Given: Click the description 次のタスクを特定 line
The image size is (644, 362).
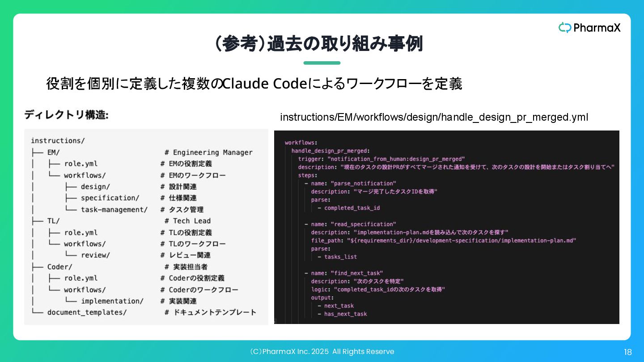Looking at the screenshot, I should tap(358, 281).
